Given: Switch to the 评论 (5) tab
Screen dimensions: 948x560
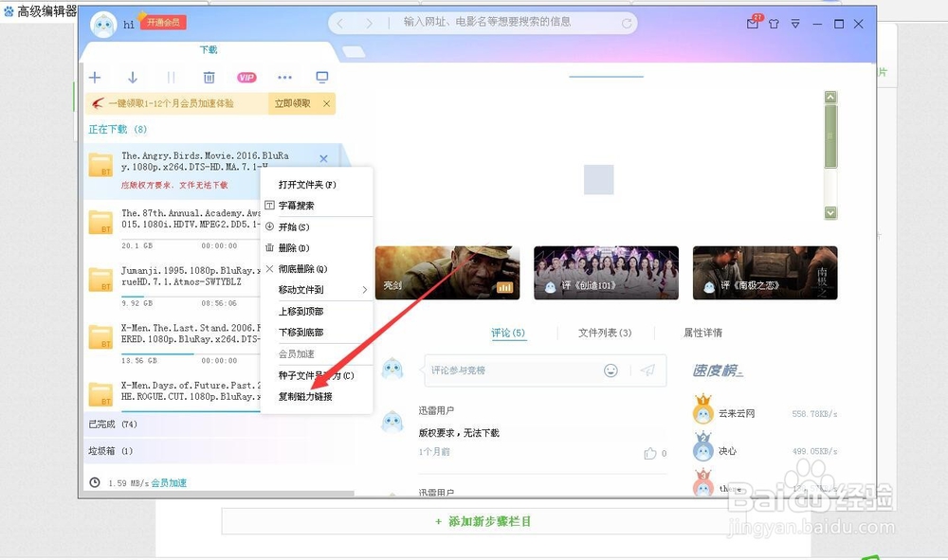Looking at the screenshot, I should [508, 333].
